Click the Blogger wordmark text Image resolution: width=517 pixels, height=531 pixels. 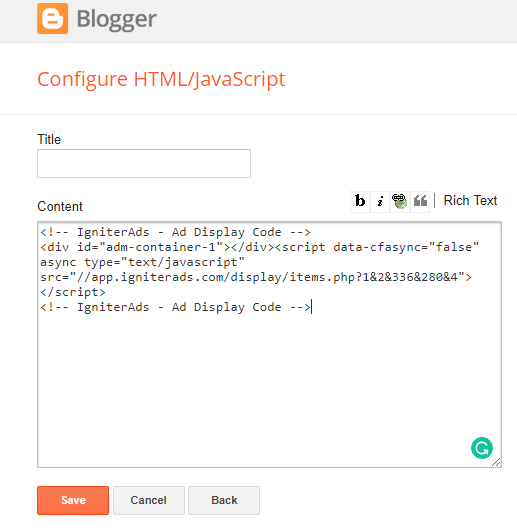point(116,19)
